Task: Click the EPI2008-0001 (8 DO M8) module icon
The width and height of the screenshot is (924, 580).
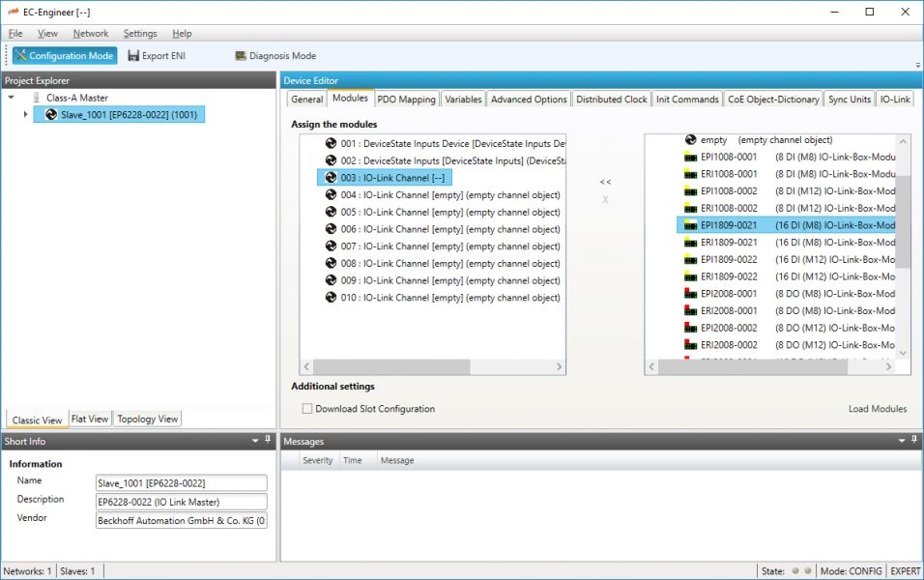Action: pyautogui.click(x=690, y=294)
